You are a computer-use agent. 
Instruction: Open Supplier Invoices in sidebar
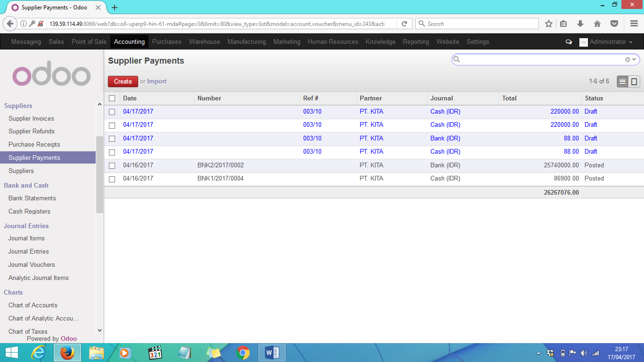click(31, 118)
